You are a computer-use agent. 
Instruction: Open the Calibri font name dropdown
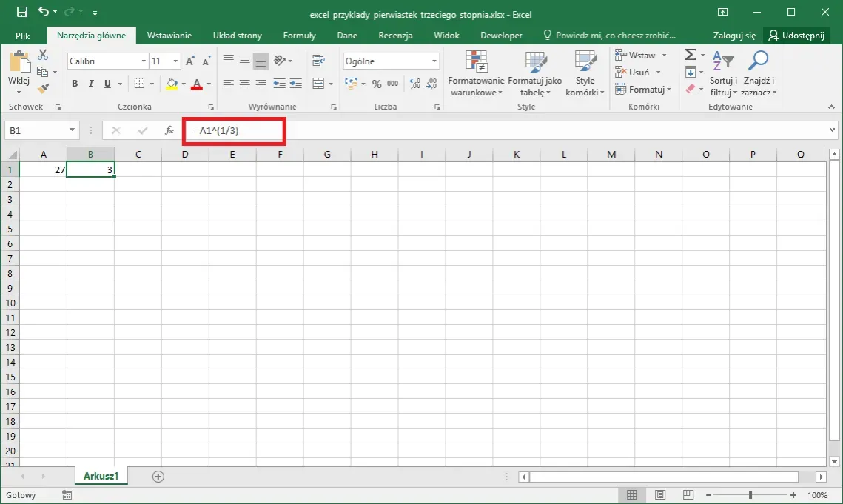(x=144, y=61)
